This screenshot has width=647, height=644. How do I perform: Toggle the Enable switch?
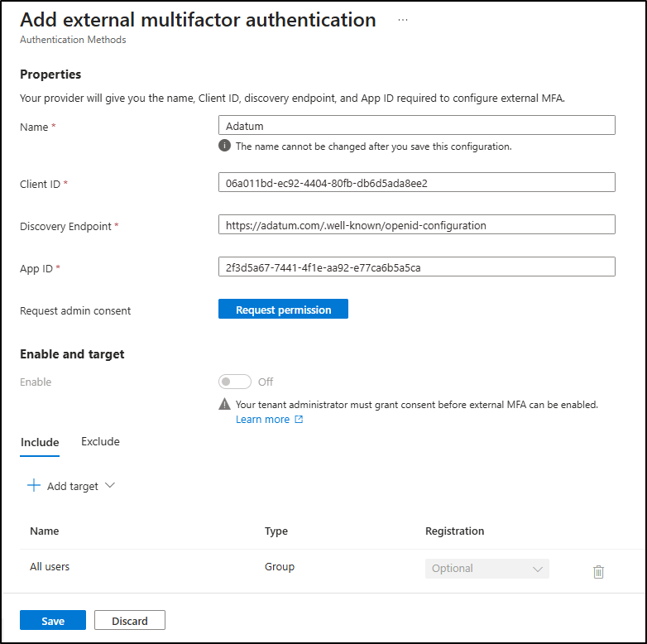click(x=235, y=382)
